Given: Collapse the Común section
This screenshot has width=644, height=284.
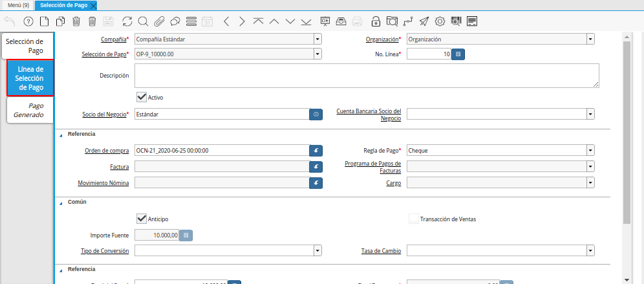Looking at the screenshot, I should tap(61, 202).
